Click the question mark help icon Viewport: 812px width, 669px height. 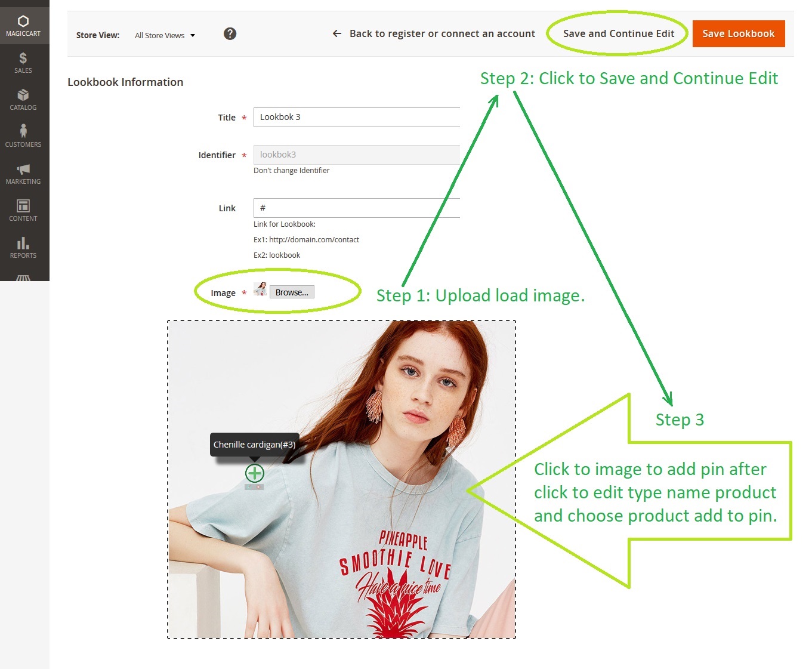(x=230, y=34)
